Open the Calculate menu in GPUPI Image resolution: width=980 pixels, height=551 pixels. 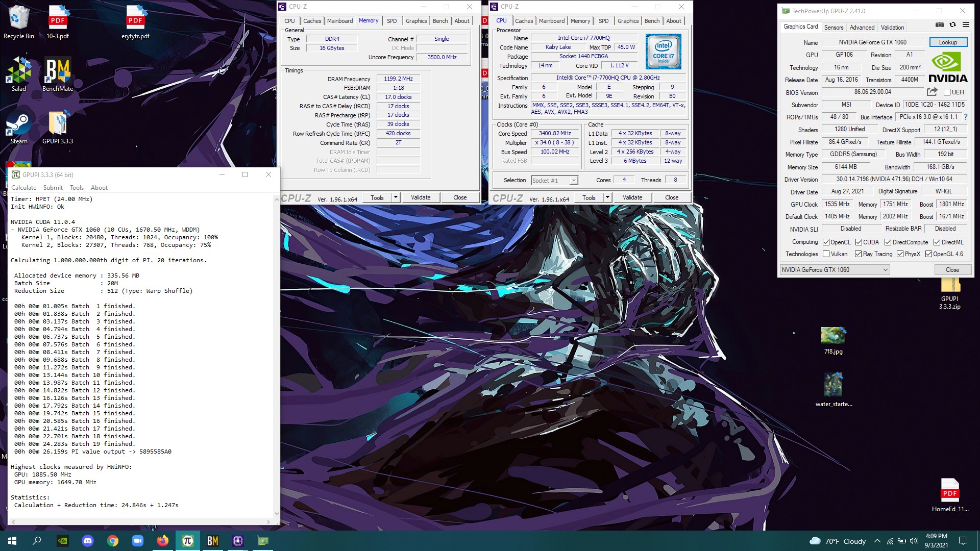coord(23,188)
